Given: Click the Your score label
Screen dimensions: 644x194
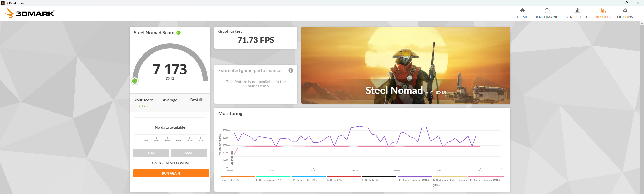Looking at the screenshot, I should 144,100.
